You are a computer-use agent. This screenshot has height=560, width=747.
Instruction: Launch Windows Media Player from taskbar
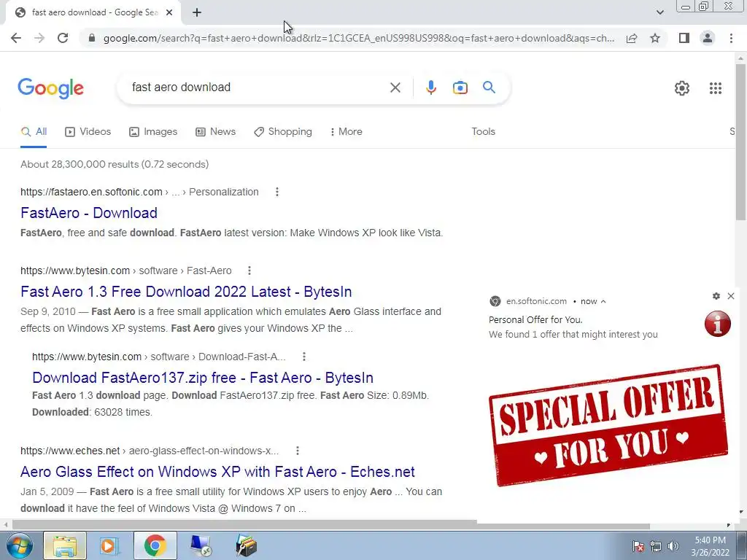(x=109, y=545)
